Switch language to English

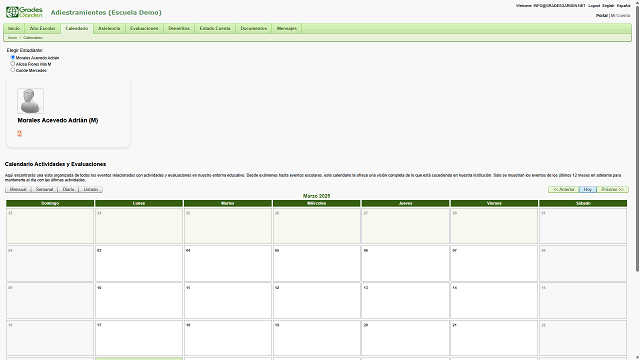(608, 6)
